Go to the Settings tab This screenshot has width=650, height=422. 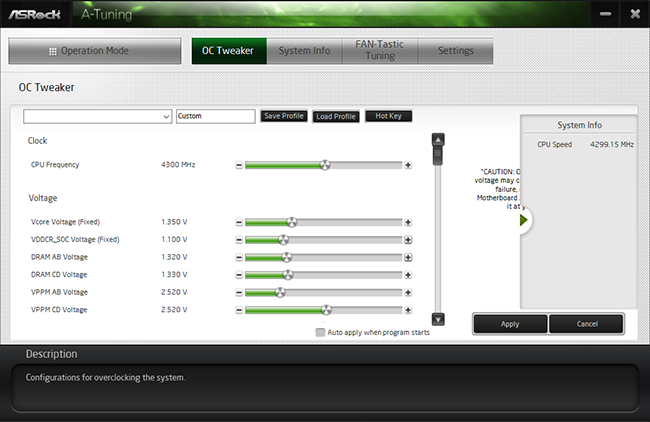456,51
